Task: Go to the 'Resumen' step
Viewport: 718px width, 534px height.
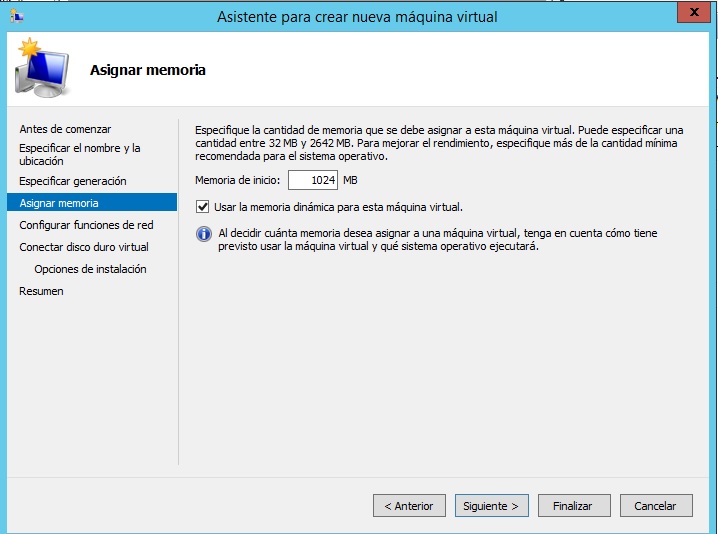Action: [41, 291]
